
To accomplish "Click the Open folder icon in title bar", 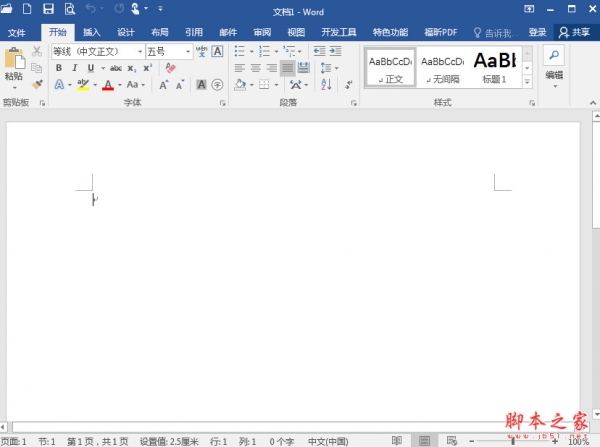I will point(6,8).
